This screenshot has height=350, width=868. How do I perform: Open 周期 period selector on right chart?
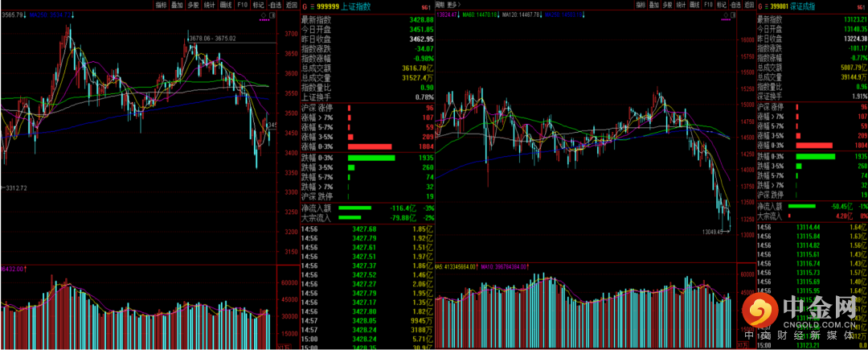[x=440, y=5]
